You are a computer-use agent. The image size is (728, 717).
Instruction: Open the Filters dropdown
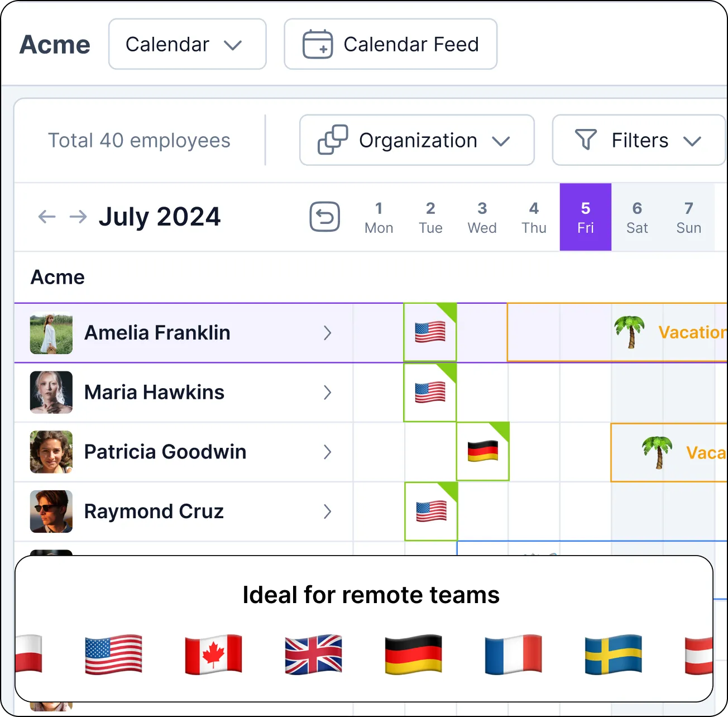tap(639, 140)
